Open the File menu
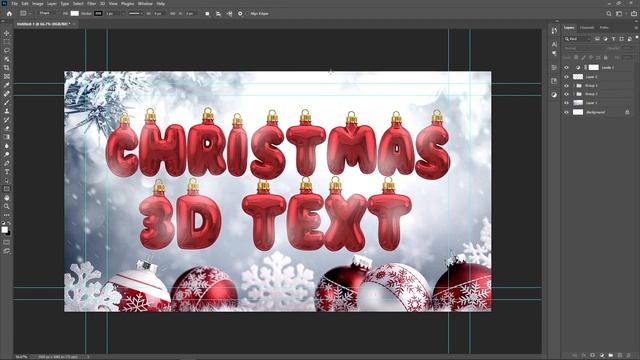 tap(15, 4)
